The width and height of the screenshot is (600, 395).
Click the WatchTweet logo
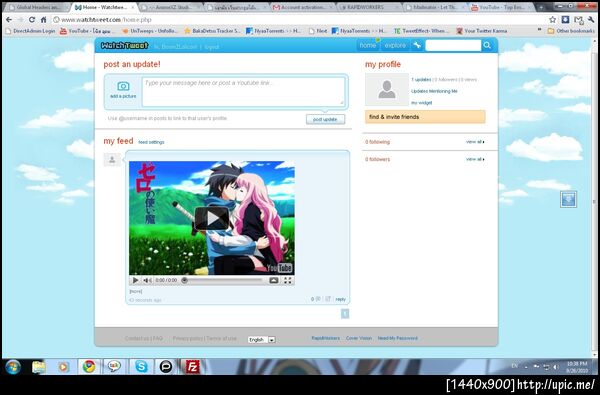(x=124, y=46)
